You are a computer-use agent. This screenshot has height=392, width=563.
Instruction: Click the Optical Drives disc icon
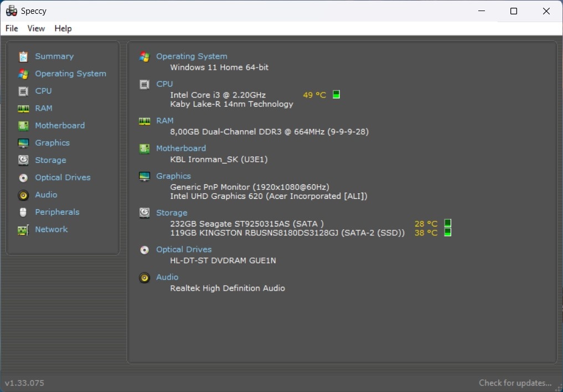[23, 177]
